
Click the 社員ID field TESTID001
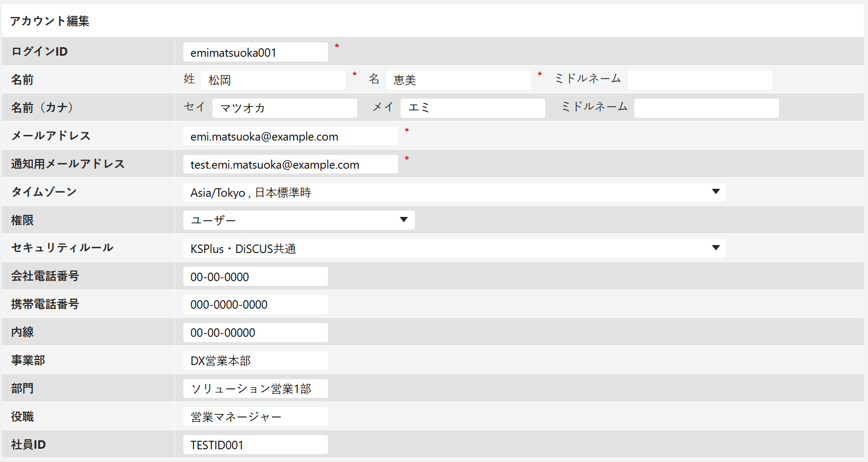pyautogui.click(x=255, y=444)
